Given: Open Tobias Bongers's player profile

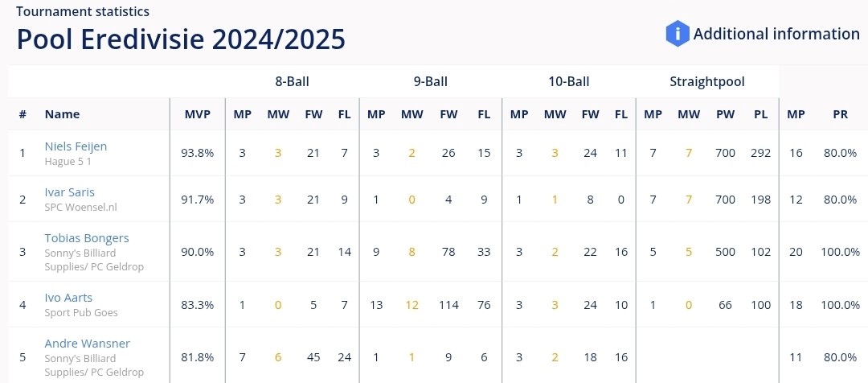Looking at the screenshot, I should coord(87,238).
